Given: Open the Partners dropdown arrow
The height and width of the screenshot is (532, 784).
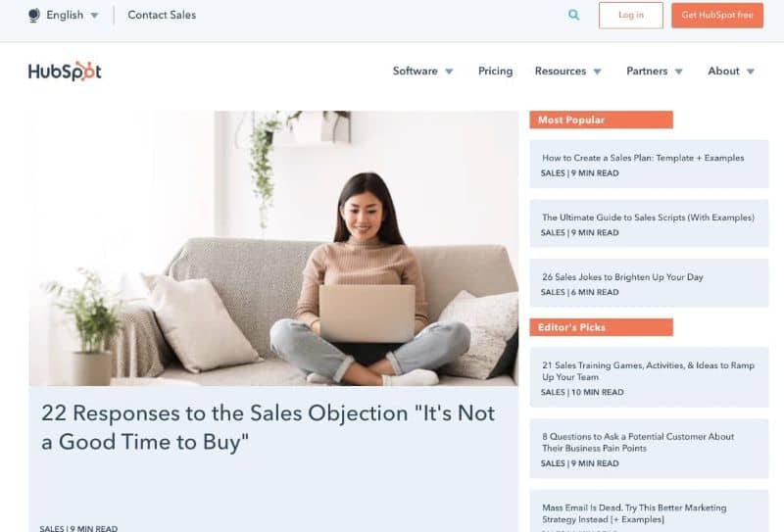Looking at the screenshot, I should point(678,72).
